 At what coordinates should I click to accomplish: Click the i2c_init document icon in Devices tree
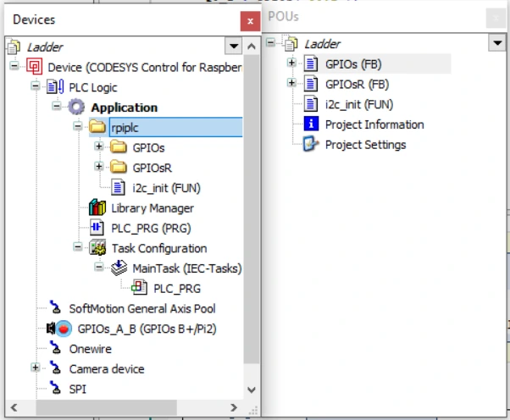point(118,187)
